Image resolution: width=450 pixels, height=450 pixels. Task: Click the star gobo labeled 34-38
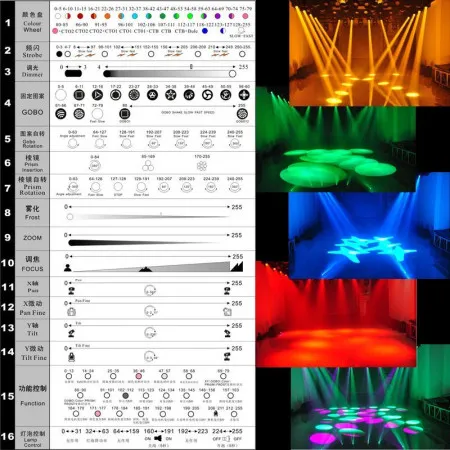click(x=171, y=95)
